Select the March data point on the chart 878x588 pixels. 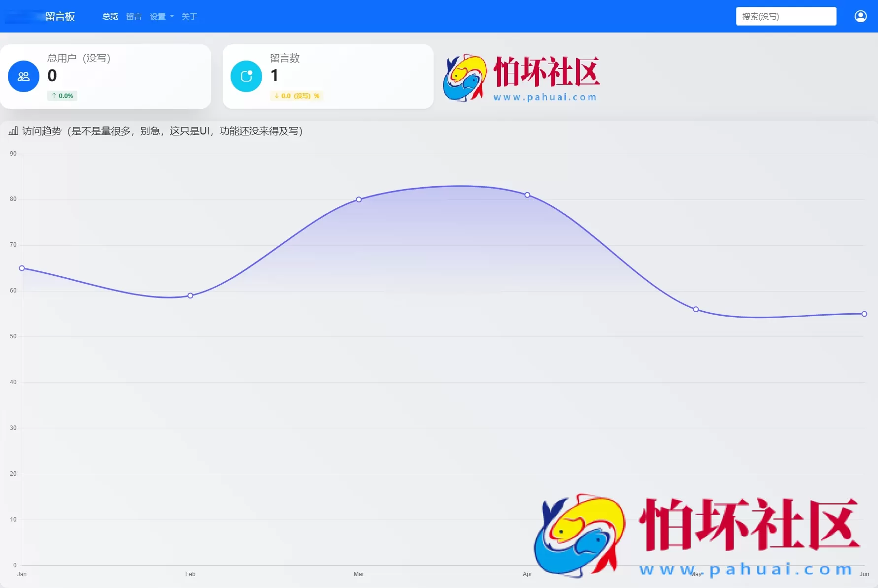tap(359, 199)
